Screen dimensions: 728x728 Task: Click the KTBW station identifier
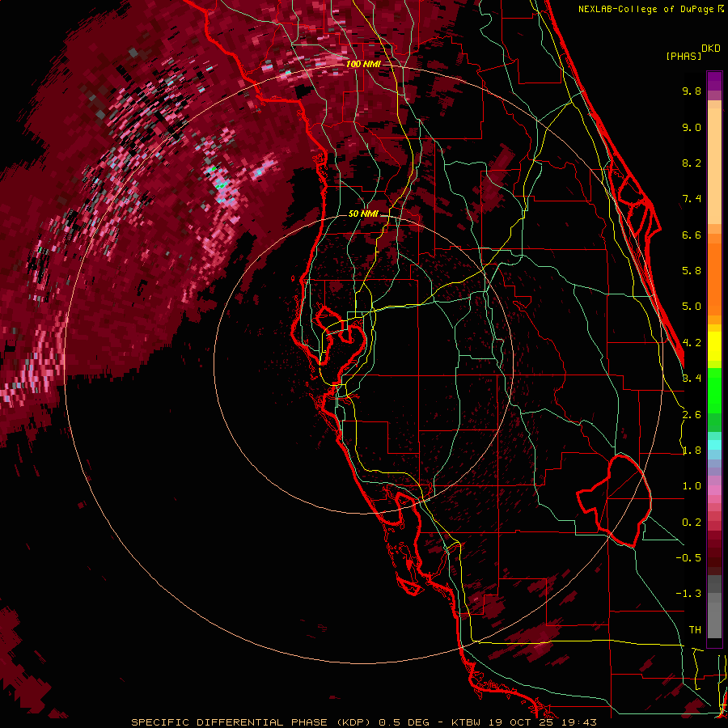[x=467, y=722]
